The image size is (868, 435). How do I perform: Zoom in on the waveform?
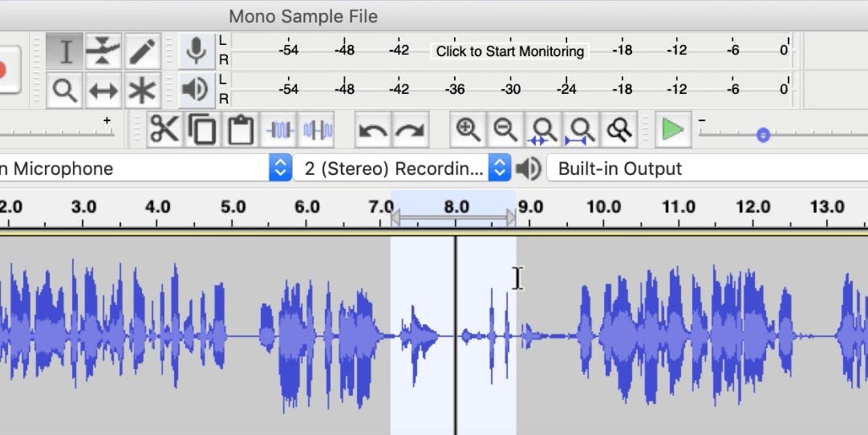[468, 129]
